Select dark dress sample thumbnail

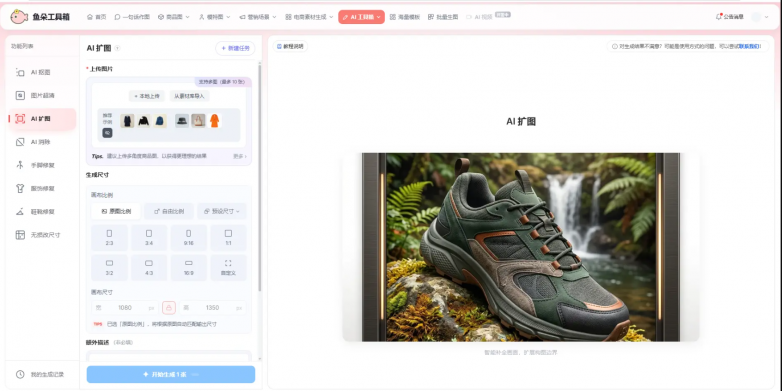[127, 121]
